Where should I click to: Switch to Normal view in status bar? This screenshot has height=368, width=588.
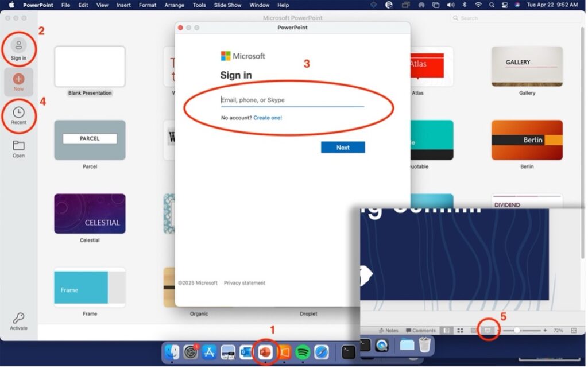[x=446, y=331]
